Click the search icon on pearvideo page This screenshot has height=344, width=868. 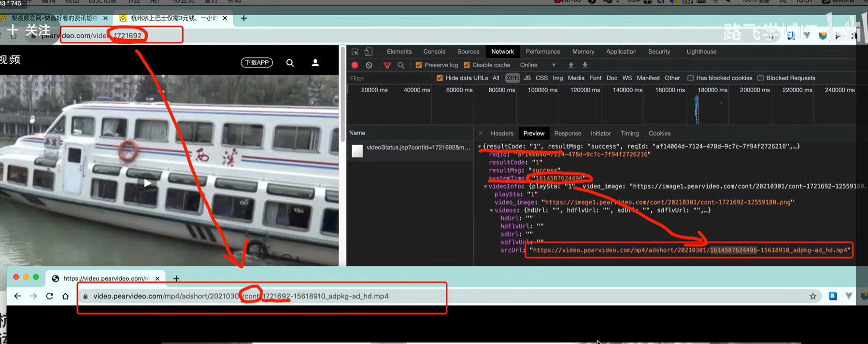point(290,63)
